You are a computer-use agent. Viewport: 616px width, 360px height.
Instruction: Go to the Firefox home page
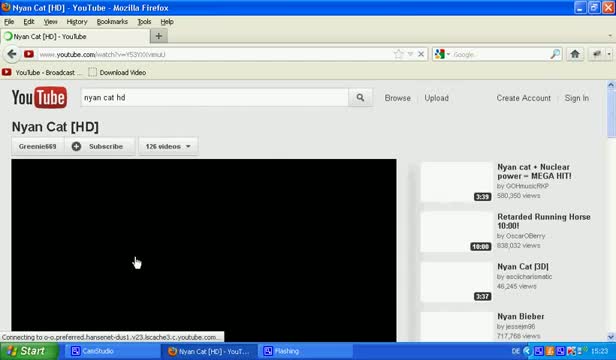(575, 54)
